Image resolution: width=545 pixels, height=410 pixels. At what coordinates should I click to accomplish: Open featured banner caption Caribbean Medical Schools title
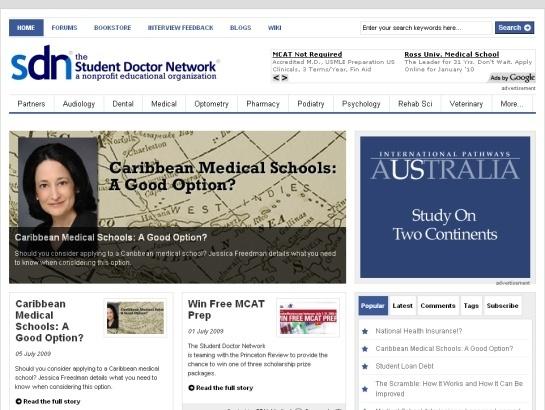pyautogui.click(x=111, y=237)
